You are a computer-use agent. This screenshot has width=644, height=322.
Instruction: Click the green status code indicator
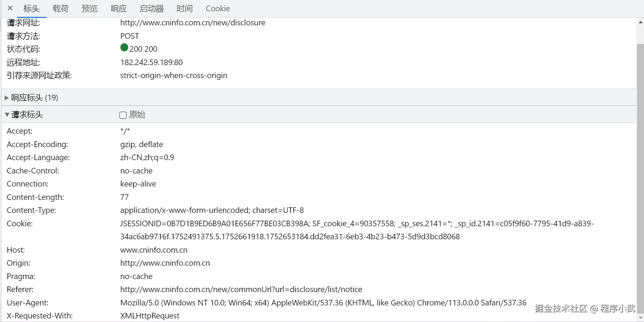coord(124,48)
